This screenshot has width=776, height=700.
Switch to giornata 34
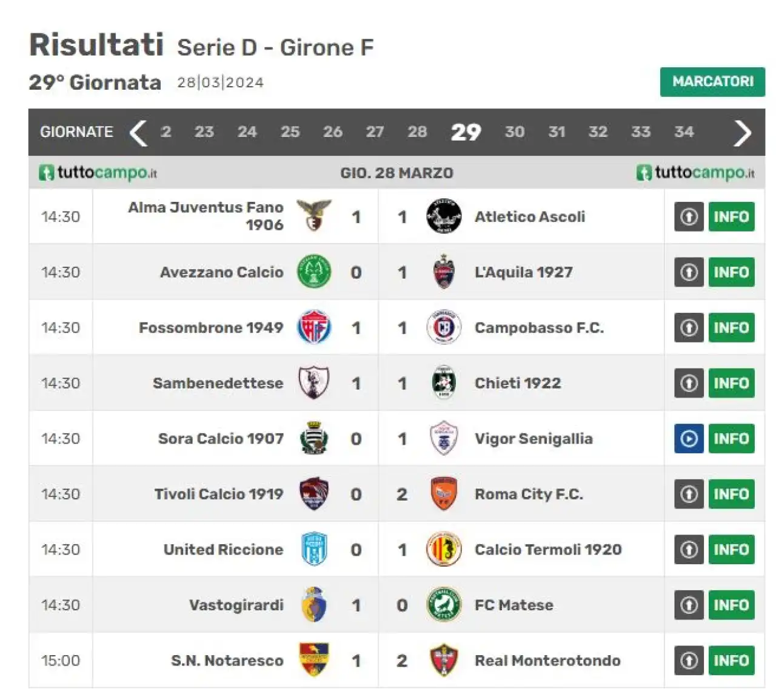point(684,132)
